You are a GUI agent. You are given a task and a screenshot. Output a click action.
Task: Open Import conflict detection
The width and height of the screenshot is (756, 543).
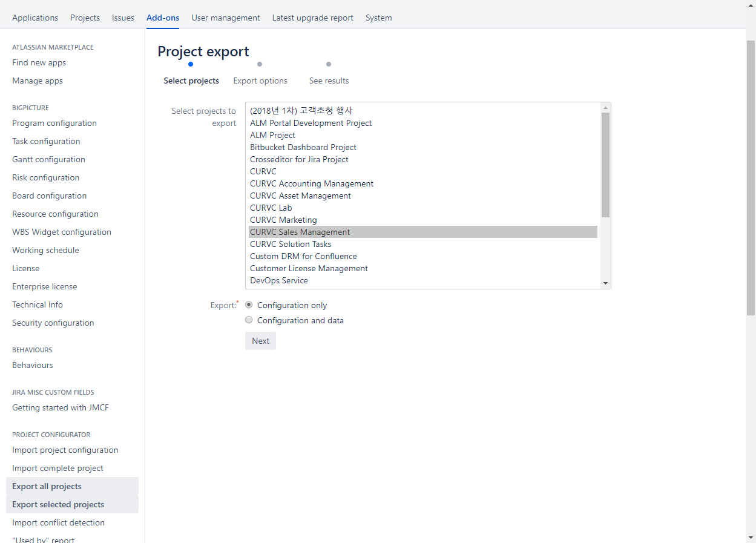click(x=58, y=522)
